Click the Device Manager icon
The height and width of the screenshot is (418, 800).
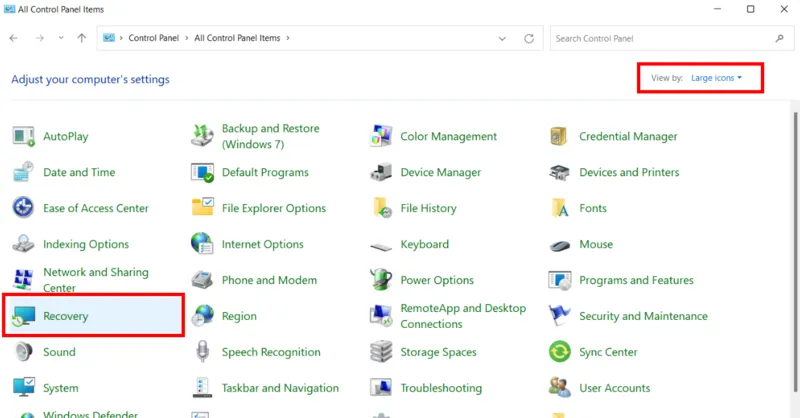click(x=381, y=172)
